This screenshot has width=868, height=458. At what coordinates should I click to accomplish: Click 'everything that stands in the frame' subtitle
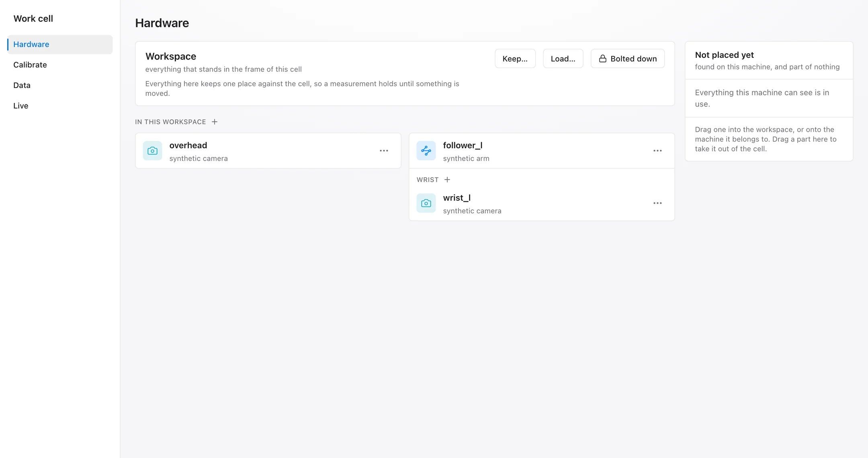[x=223, y=69]
